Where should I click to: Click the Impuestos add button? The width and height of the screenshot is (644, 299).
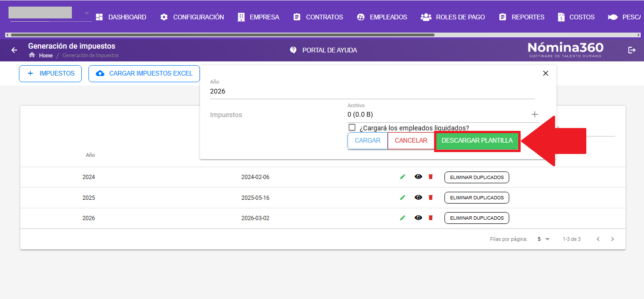[x=50, y=74]
